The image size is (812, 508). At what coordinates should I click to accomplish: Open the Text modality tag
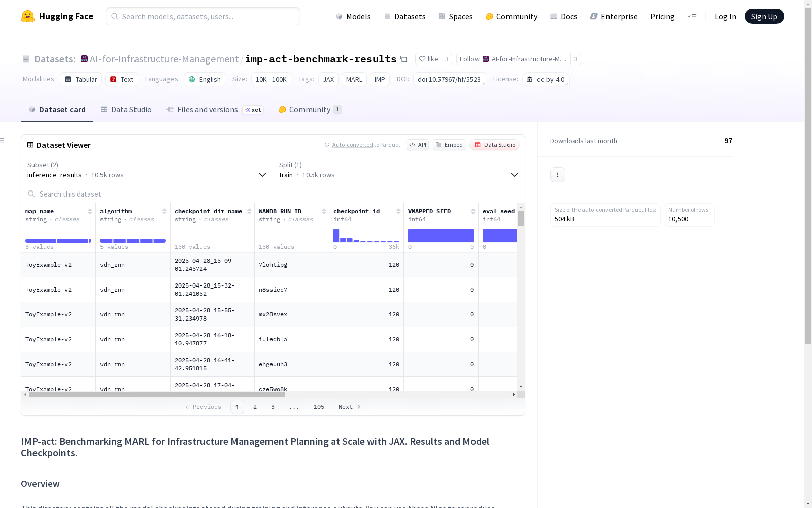(122, 79)
